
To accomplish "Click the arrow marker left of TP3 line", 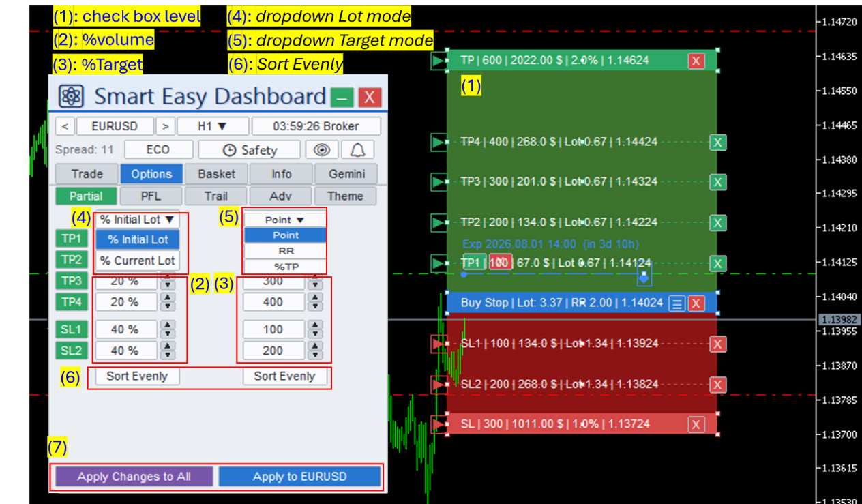I will pos(438,182).
